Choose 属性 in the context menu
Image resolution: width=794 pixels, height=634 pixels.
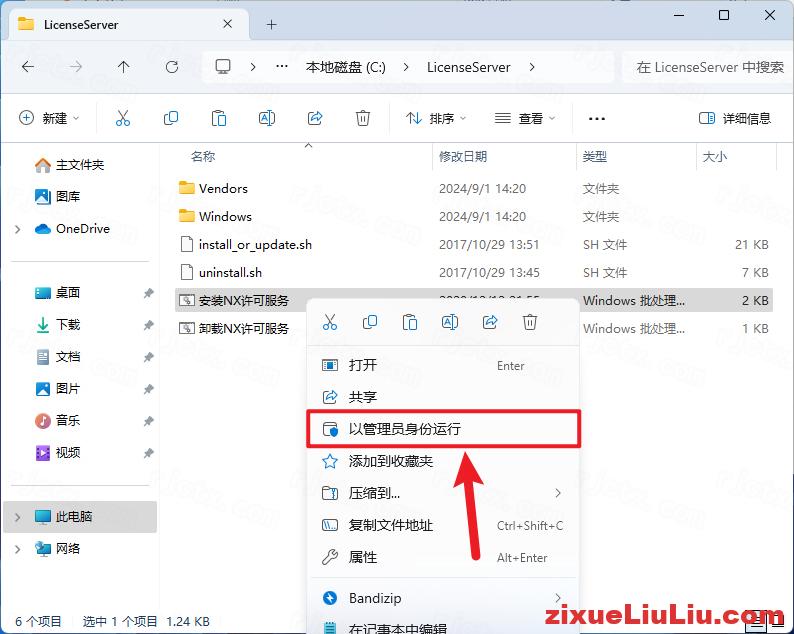click(443, 558)
